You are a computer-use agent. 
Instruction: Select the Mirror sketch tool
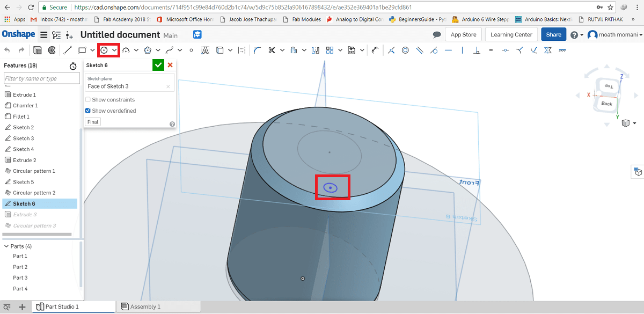315,50
